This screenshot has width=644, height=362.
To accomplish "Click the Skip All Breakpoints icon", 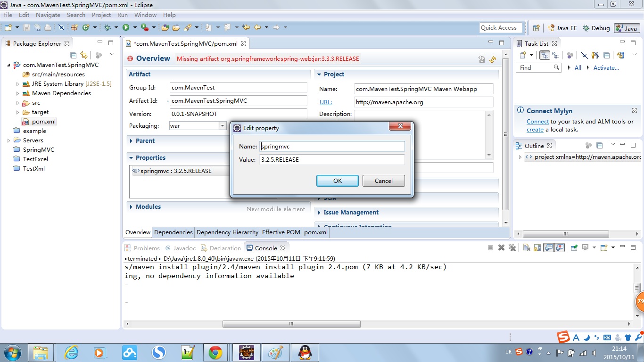I will tap(61, 28).
